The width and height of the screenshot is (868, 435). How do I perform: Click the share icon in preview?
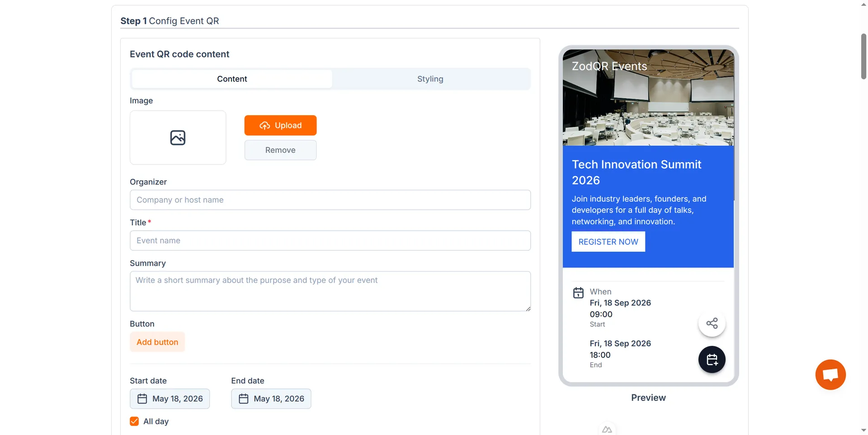(712, 323)
